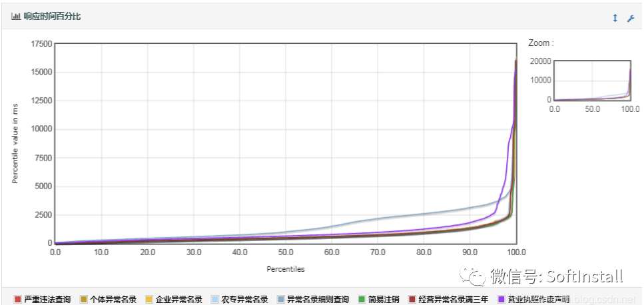Toggle the 企业异常名录 series legend label
This screenshot has width=644, height=305.
[x=179, y=299]
